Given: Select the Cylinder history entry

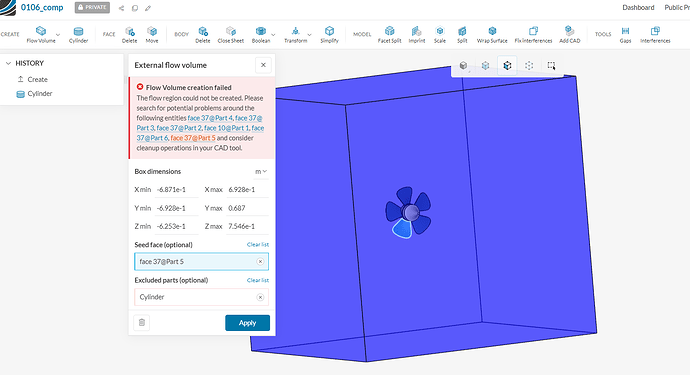Looking at the screenshot, I should pyautogui.click(x=40, y=94).
